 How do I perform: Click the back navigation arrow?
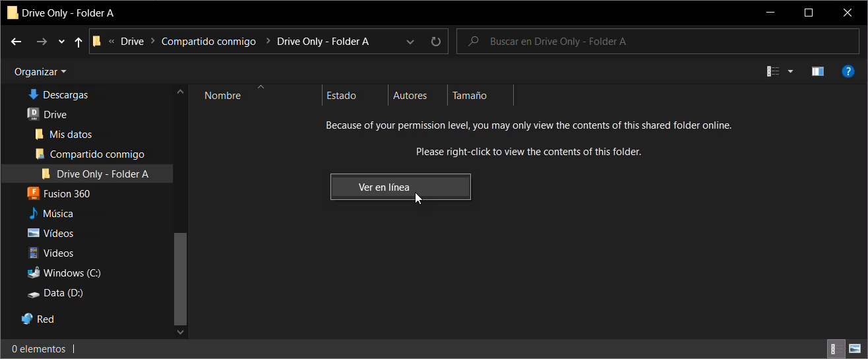click(16, 42)
